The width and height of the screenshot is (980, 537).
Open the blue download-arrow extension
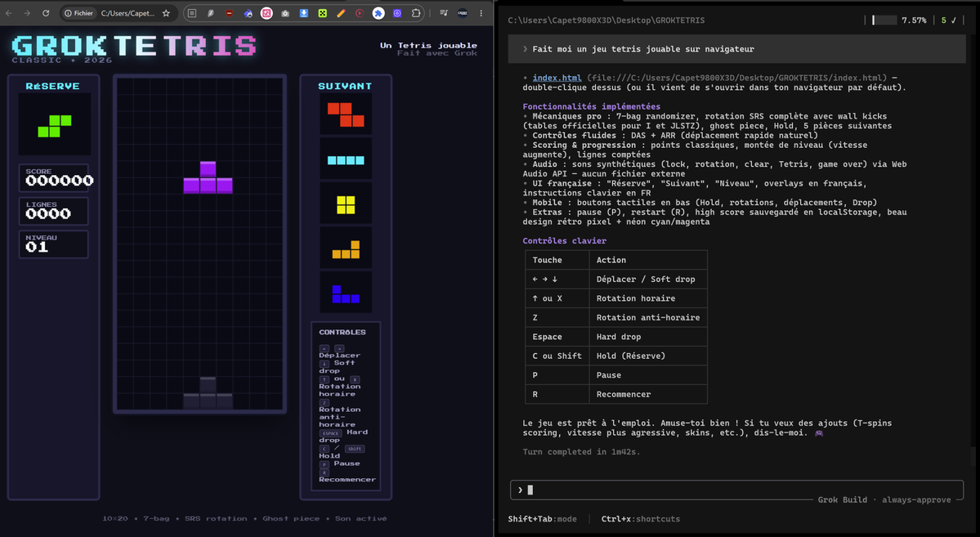pyautogui.click(x=304, y=13)
